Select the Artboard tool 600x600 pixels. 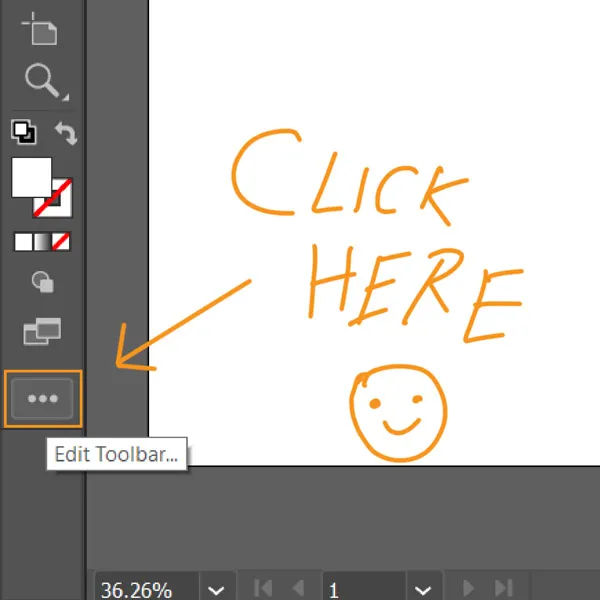(x=41, y=30)
